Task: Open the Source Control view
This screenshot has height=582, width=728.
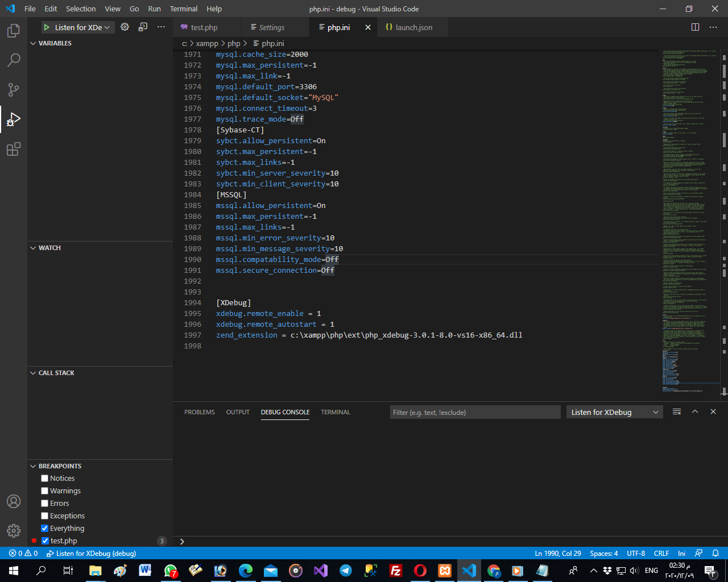Action: pyautogui.click(x=14, y=90)
